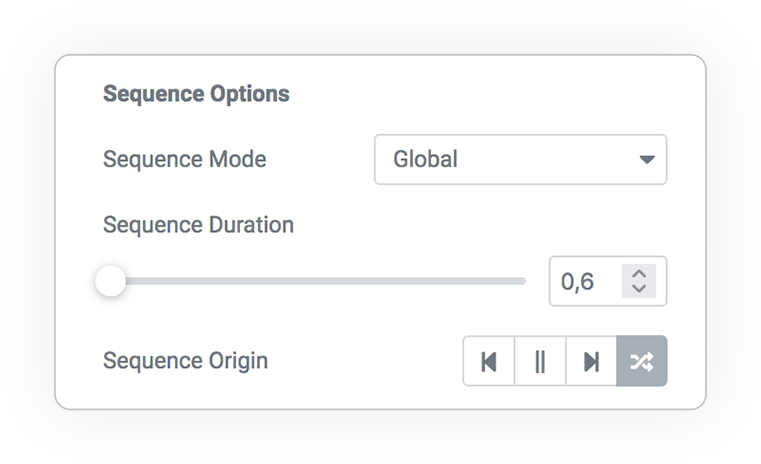
Task: Click the end of the duration slider track
Action: [522, 281]
